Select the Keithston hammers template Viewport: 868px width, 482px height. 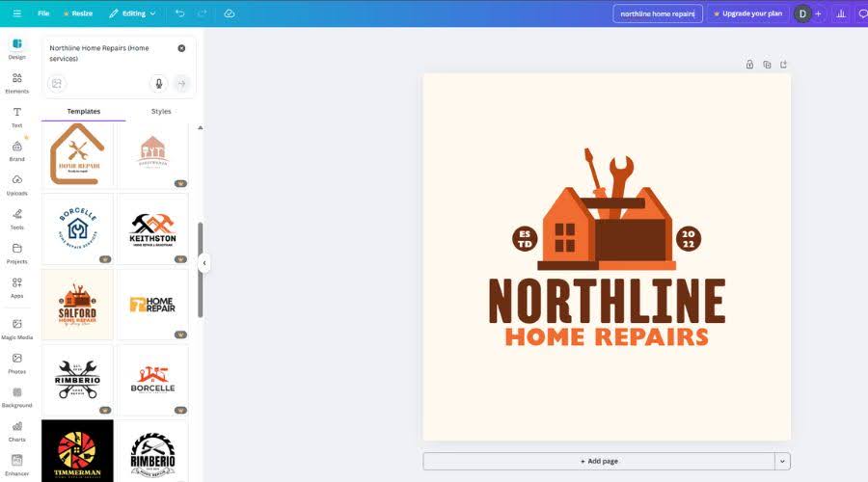152,228
